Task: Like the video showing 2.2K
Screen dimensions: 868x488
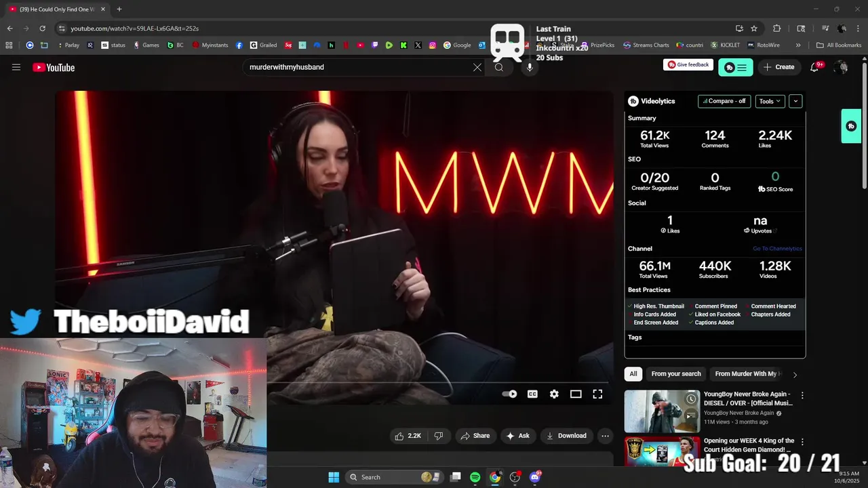Action: coord(408,436)
